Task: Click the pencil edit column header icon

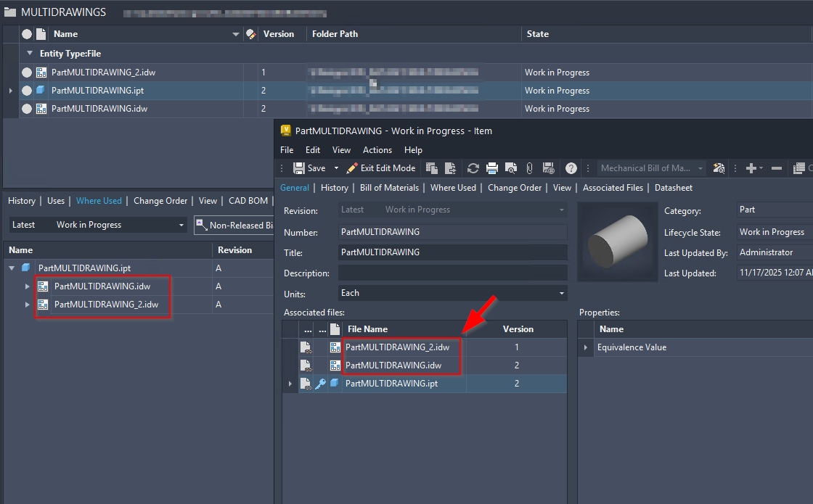Action: click(251, 34)
